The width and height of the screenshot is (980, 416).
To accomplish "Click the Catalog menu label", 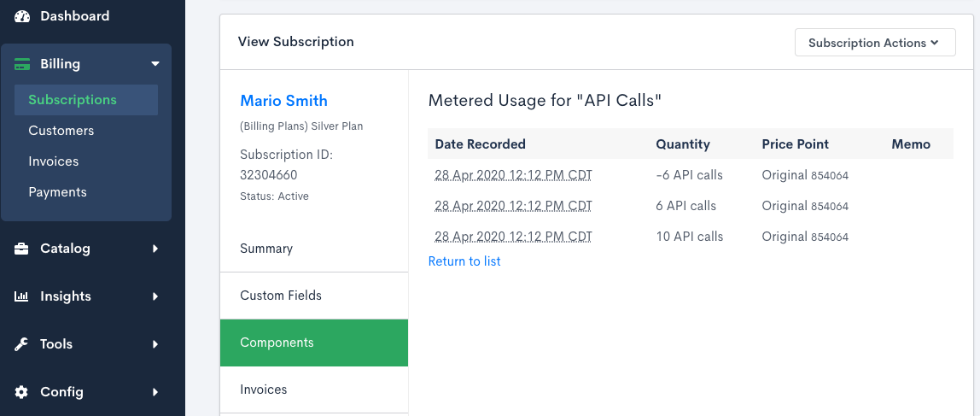I will (65, 249).
